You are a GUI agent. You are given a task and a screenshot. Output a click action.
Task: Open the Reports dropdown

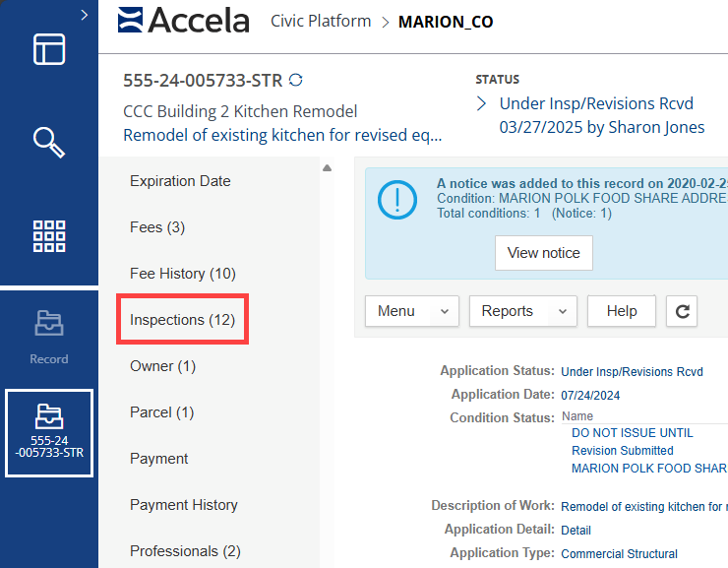coord(521,311)
